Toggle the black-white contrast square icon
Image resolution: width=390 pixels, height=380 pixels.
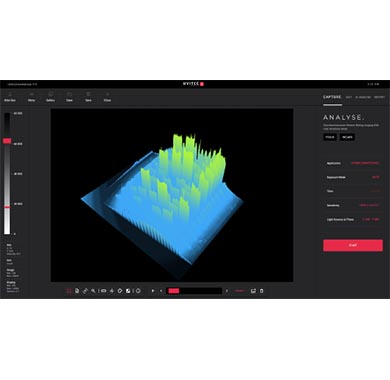click(x=128, y=291)
